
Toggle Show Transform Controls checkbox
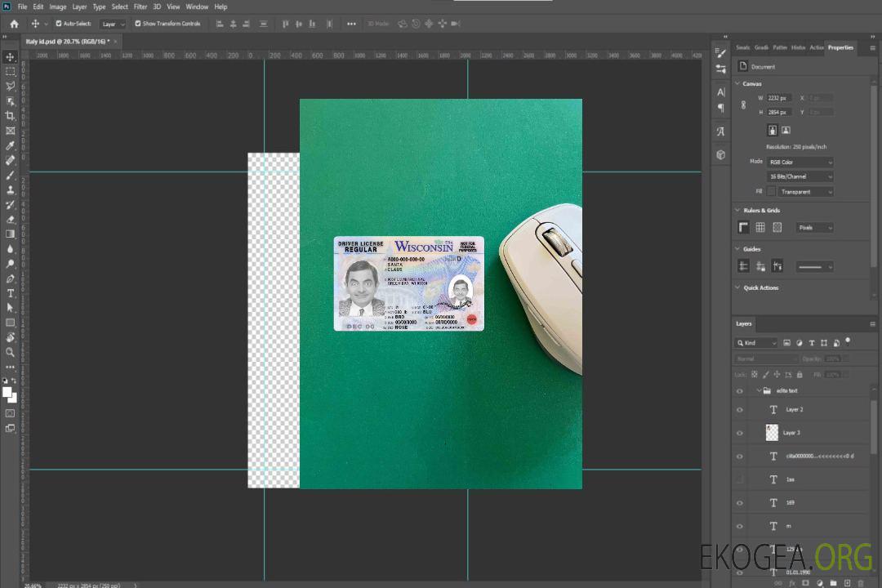(x=138, y=24)
